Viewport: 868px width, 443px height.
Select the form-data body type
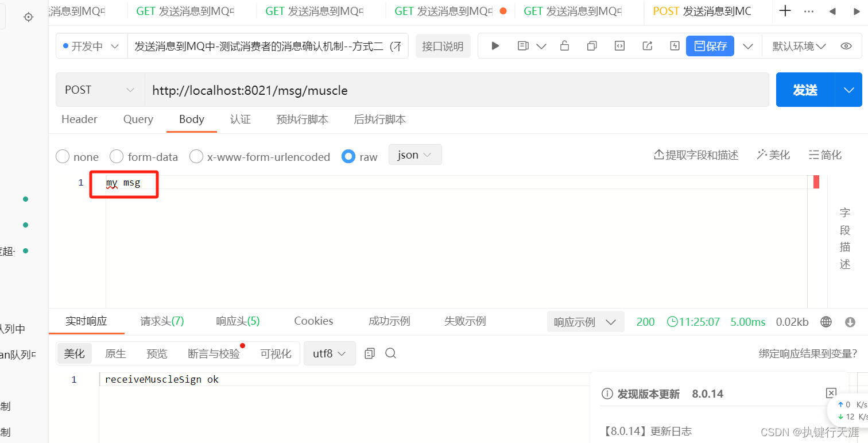coord(144,156)
